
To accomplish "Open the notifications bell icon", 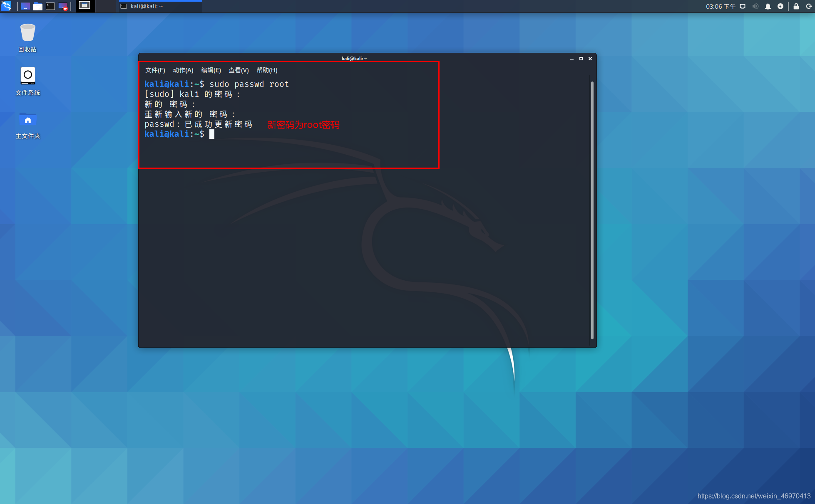I will (768, 6).
